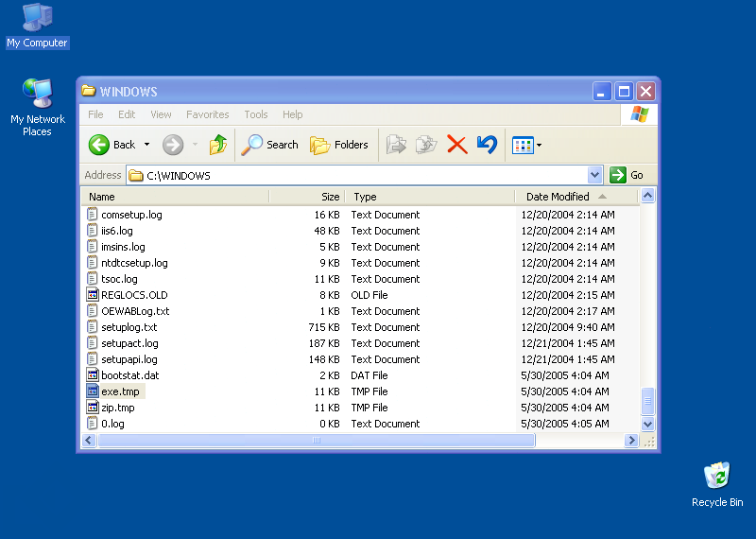Expand the Views dropdown arrow

539,145
